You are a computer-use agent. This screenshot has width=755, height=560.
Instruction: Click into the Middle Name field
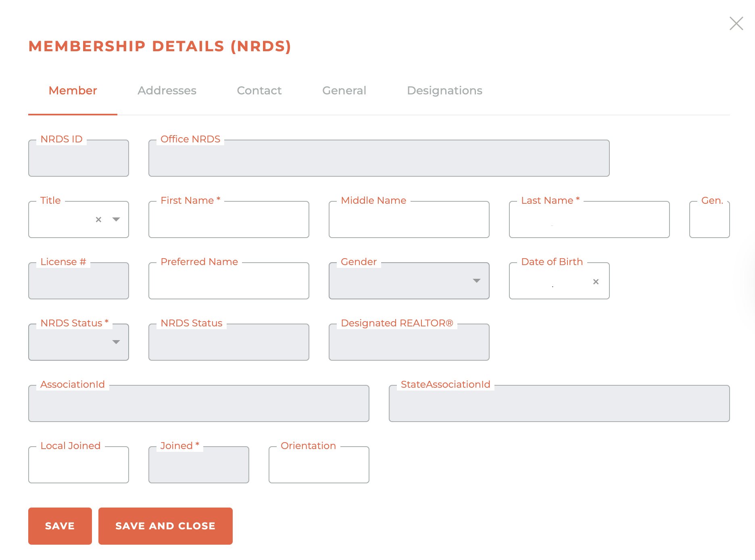(x=409, y=220)
